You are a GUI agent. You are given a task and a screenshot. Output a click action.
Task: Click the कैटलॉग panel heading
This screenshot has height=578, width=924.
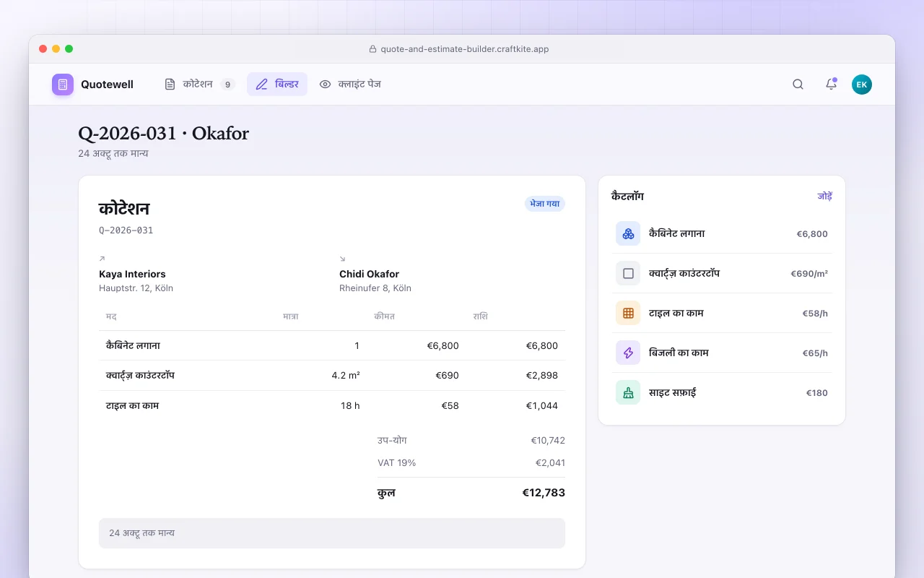tap(627, 197)
